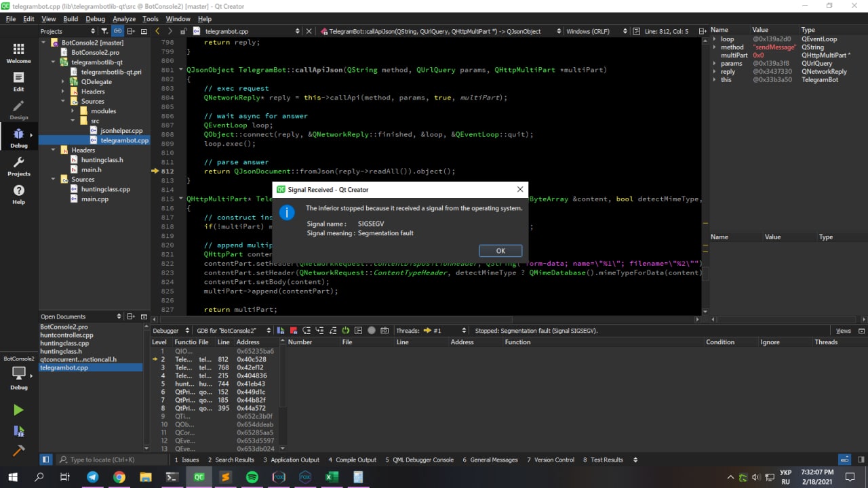Open Spotify from Windows taskbar
This screenshot has height=488, width=868.
pyautogui.click(x=252, y=477)
